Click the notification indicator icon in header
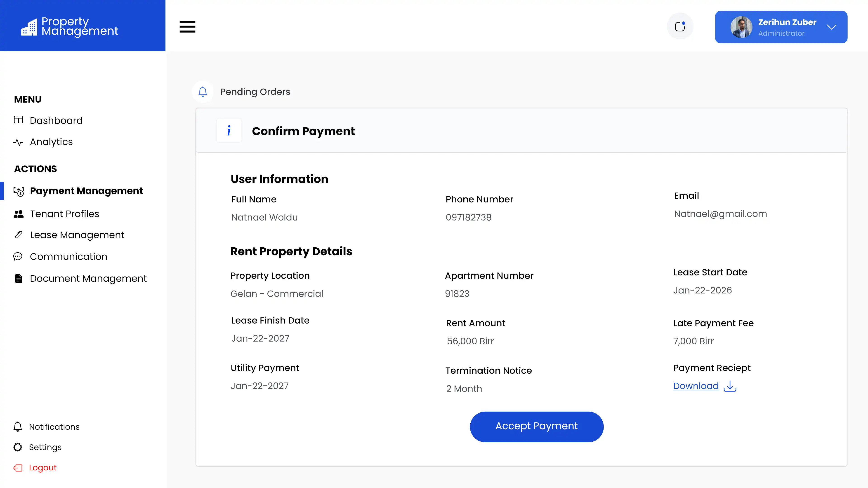Viewport: 868px width, 488px height. click(680, 26)
